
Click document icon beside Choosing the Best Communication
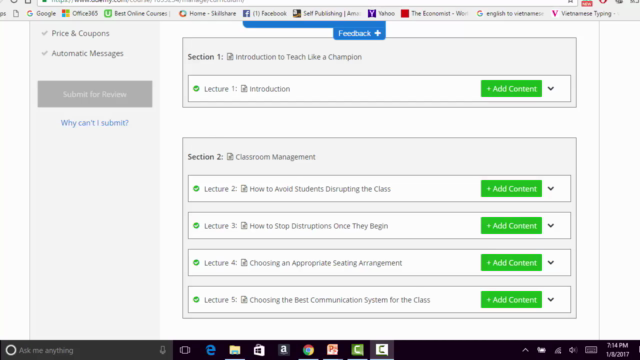click(244, 300)
